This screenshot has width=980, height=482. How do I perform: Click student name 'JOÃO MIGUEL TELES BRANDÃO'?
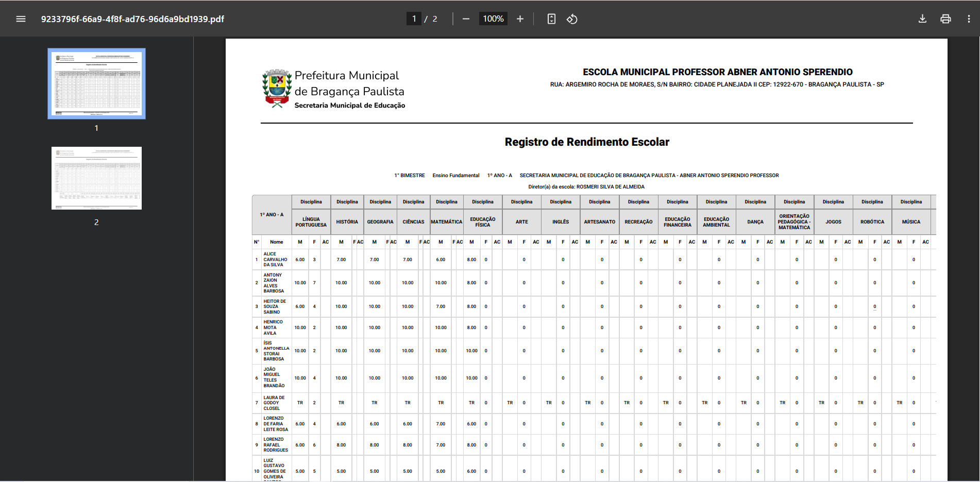[274, 377]
